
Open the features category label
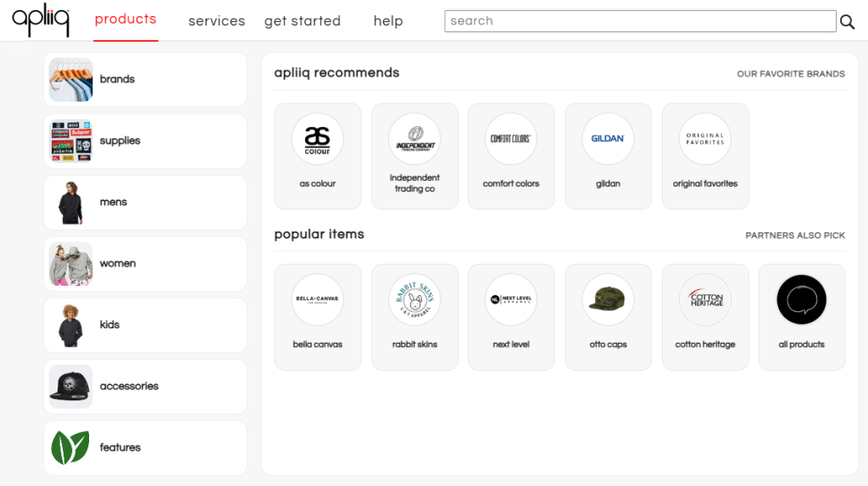120,448
